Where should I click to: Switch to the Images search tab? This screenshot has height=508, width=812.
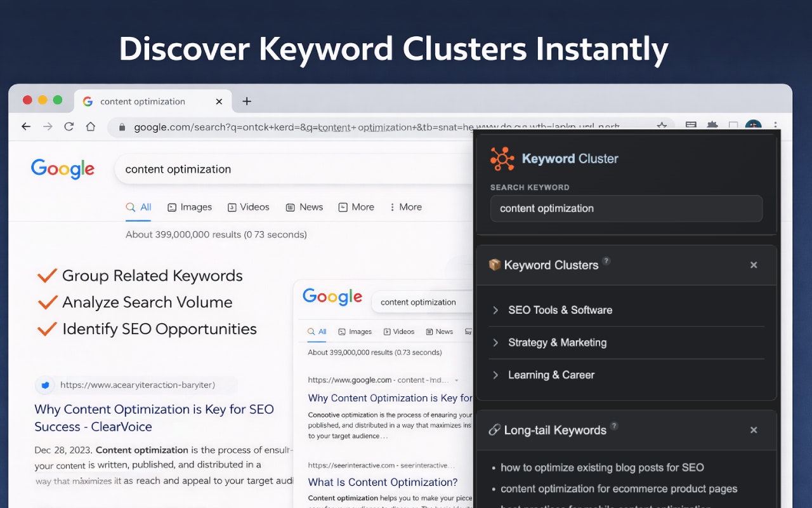190,207
